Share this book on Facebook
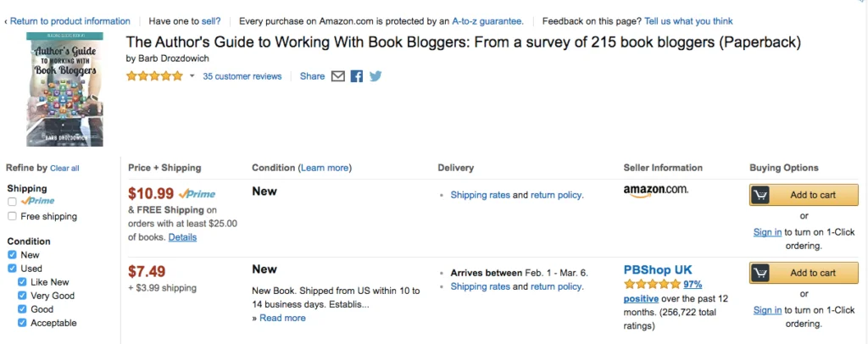 (x=357, y=76)
